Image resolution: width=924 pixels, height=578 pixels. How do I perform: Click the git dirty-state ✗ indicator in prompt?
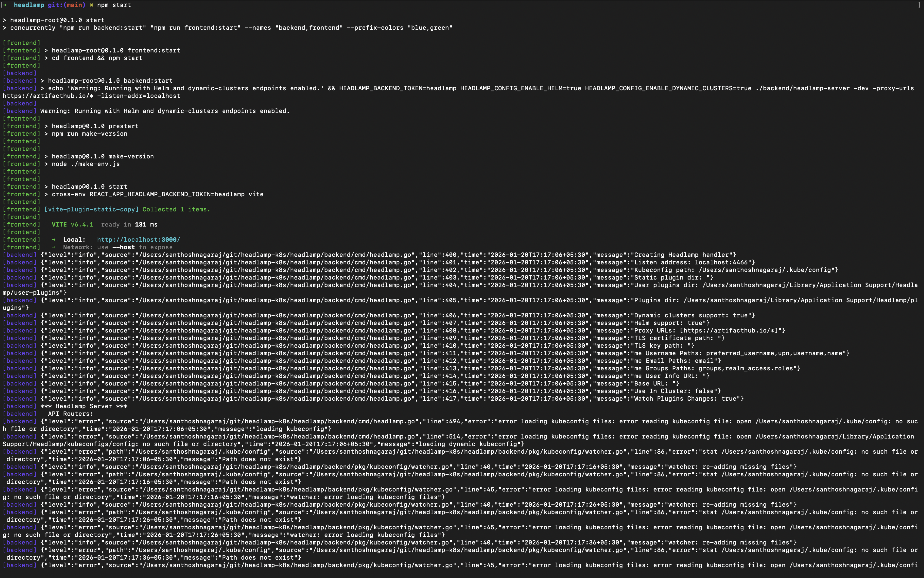point(91,5)
